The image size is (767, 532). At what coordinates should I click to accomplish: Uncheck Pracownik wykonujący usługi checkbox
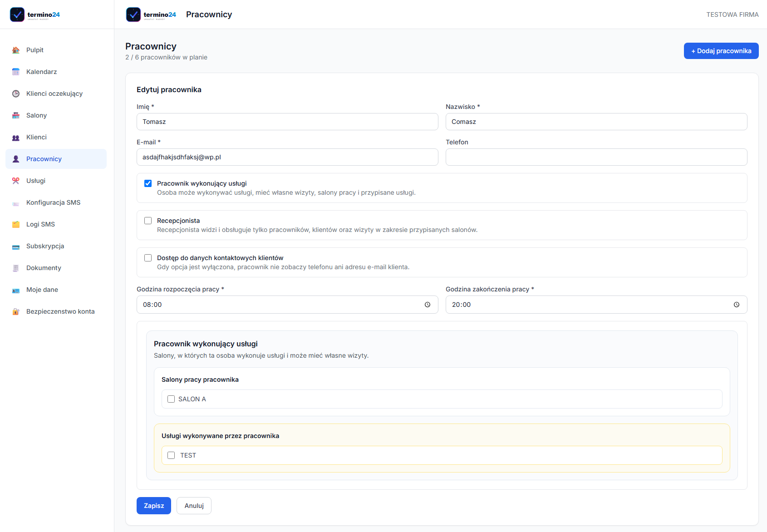coord(148,183)
